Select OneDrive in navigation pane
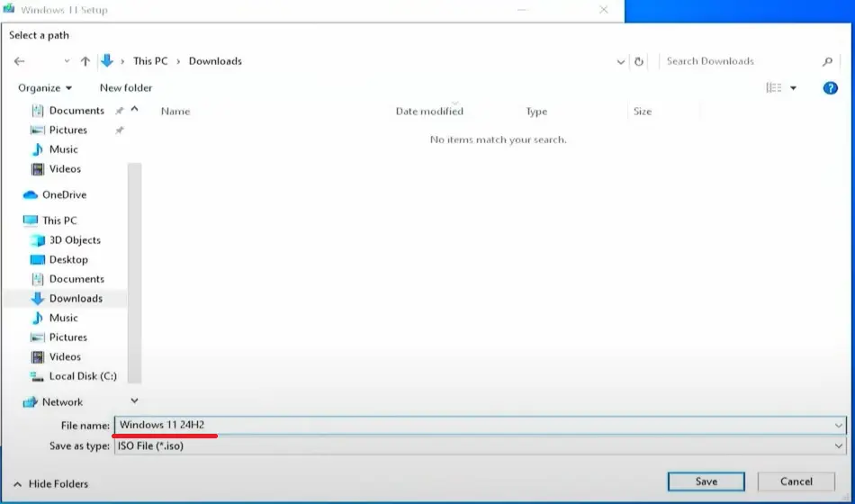 coord(64,194)
